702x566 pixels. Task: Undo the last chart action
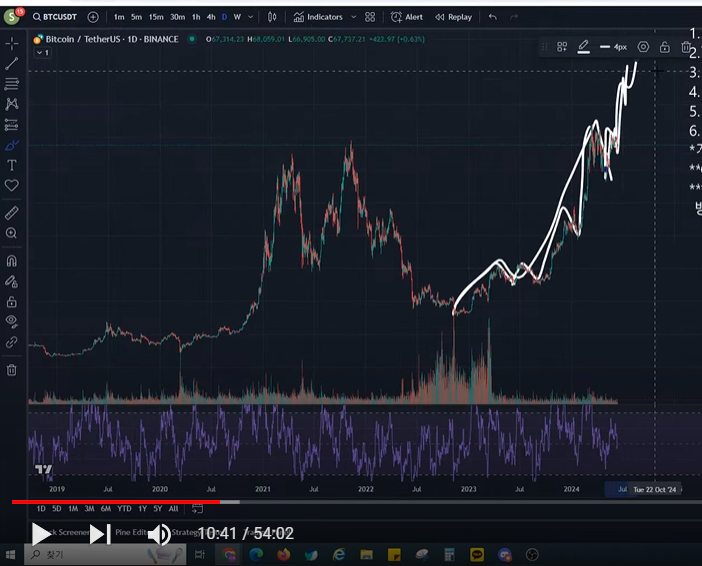[493, 17]
